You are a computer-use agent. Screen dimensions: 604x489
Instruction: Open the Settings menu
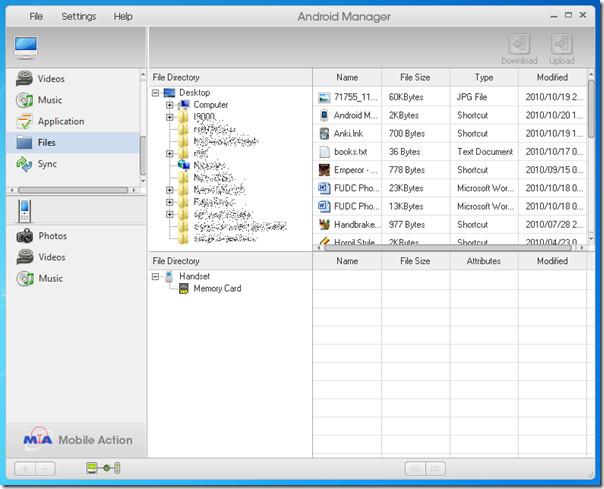pyautogui.click(x=79, y=16)
